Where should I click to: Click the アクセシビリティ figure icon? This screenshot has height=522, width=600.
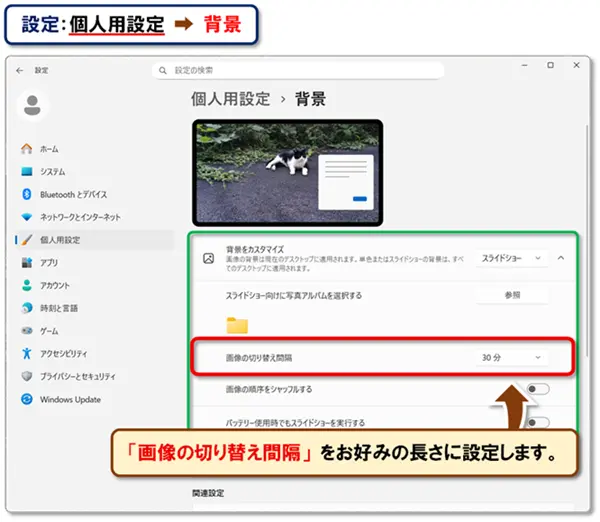pyautogui.click(x=26, y=353)
